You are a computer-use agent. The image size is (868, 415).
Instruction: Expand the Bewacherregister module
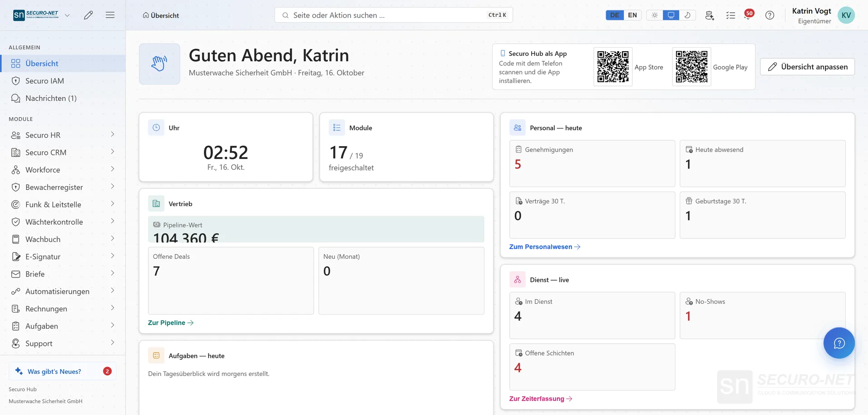tap(113, 187)
